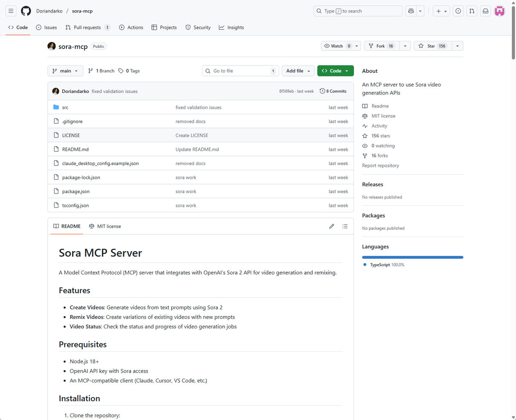Open user profile avatar menu

click(499, 11)
